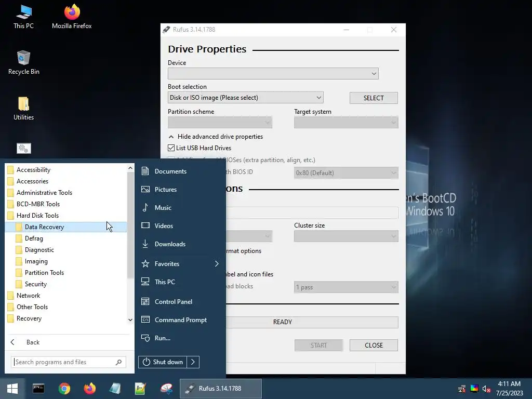Open the clock showing 4:11 AM

point(509,389)
